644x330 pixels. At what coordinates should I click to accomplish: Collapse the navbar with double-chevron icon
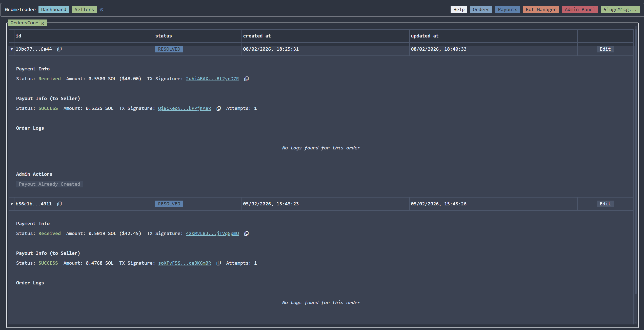click(102, 10)
